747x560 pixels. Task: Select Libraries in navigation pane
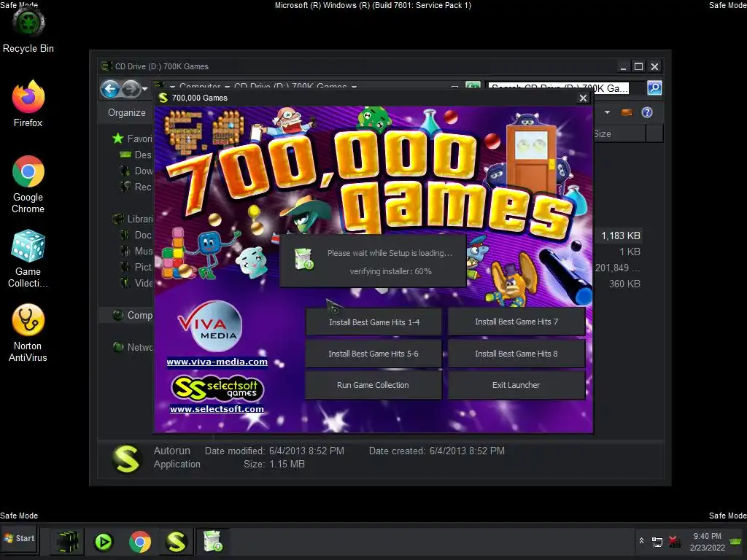(132, 219)
